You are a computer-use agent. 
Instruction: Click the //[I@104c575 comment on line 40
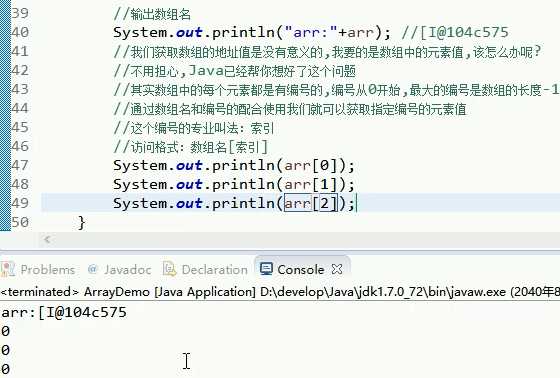pos(455,33)
